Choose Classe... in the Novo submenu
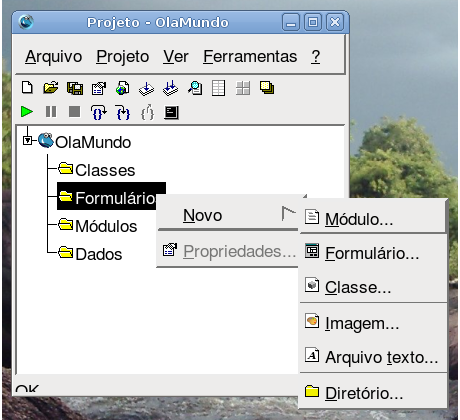The height and width of the screenshot is (420, 460). pos(373,287)
